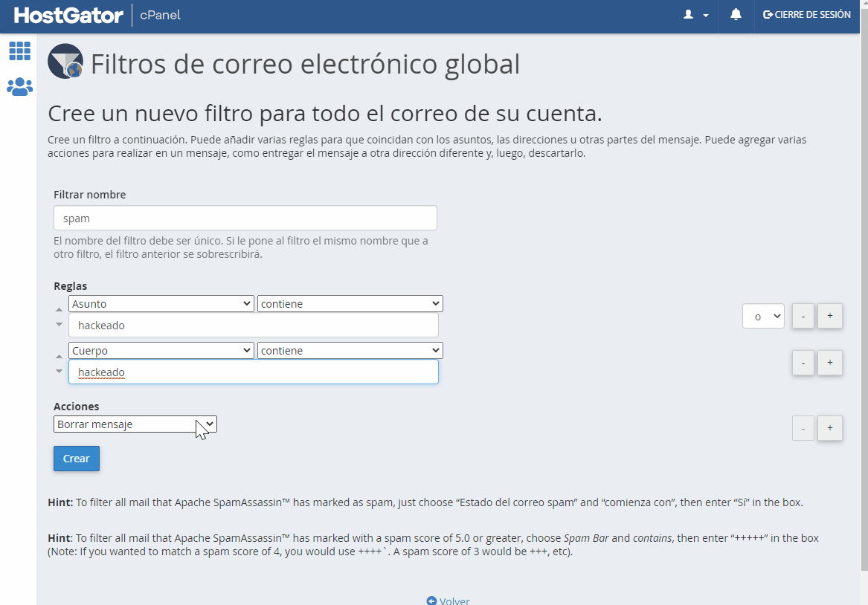Image resolution: width=868 pixels, height=605 pixels.
Task: Add a rule after Cuerpo with plus button
Action: point(830,363)
